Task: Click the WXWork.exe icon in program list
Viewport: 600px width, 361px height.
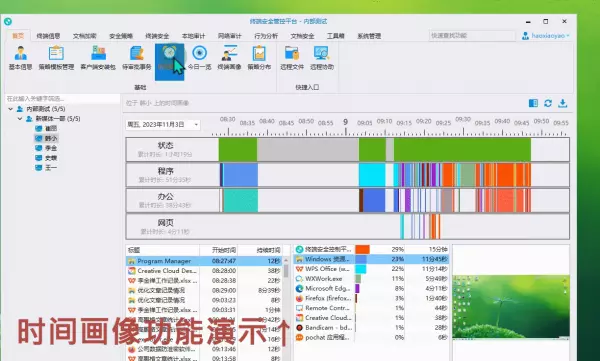Action: [299, 279]
